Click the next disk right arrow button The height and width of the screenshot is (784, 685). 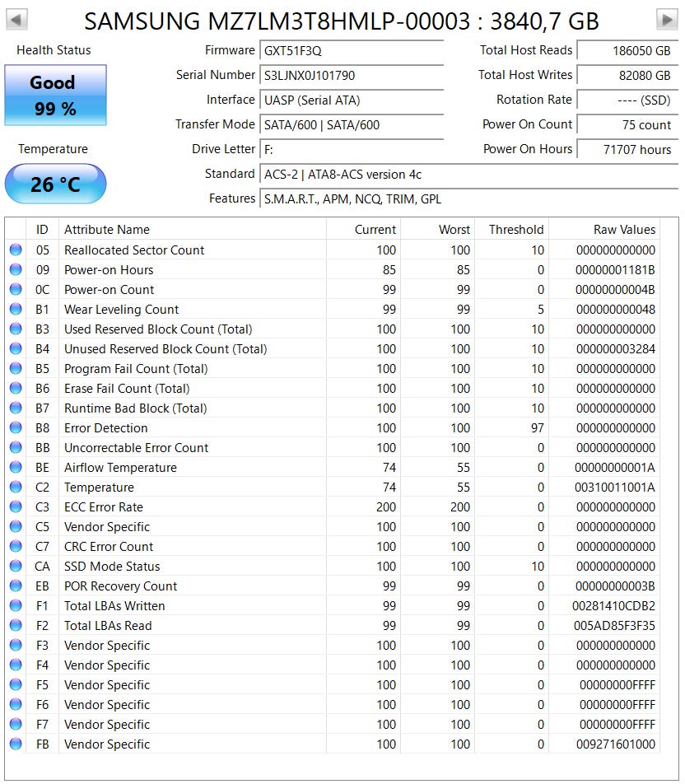(667, 19)
